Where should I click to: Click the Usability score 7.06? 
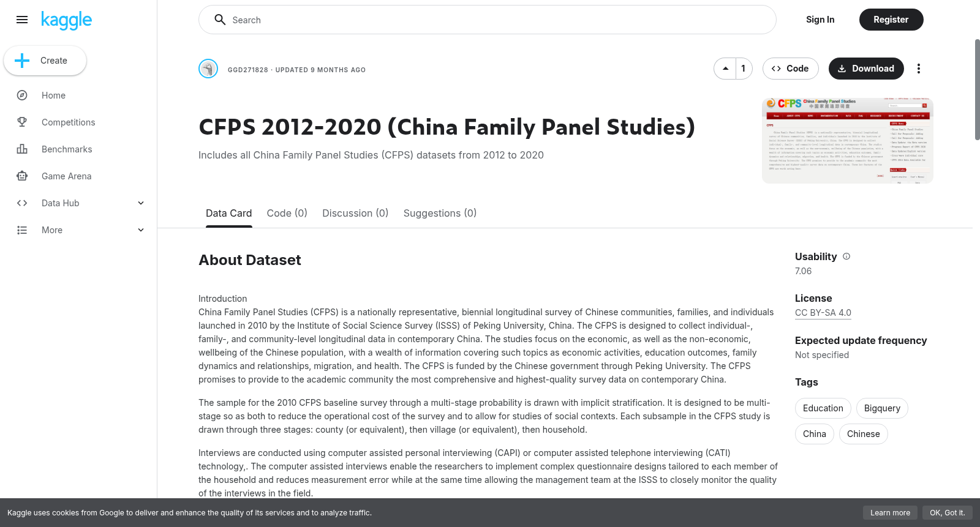803,271
